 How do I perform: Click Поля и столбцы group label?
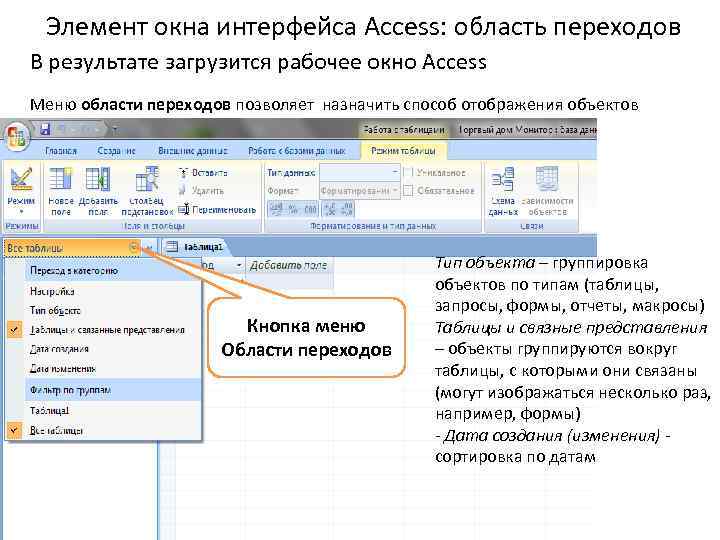click(154, 226)
